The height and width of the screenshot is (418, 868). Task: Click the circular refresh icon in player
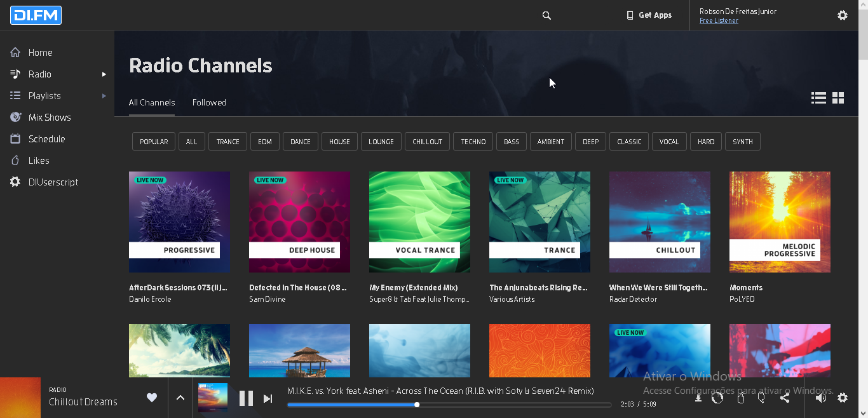click(x=717, y=398)
